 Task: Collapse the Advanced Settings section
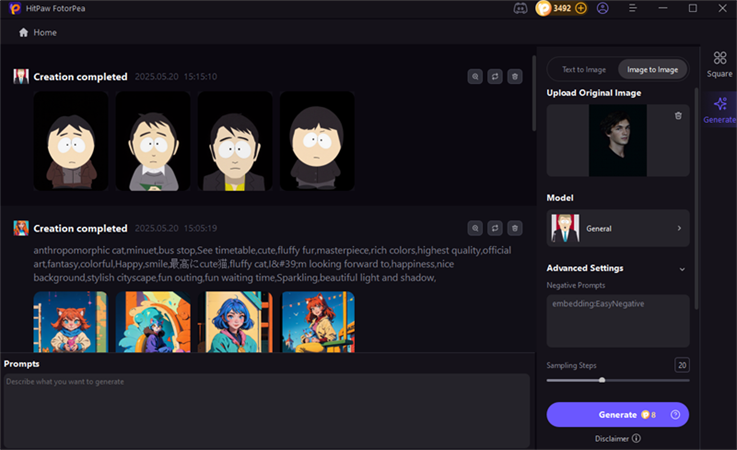point(682,269)
